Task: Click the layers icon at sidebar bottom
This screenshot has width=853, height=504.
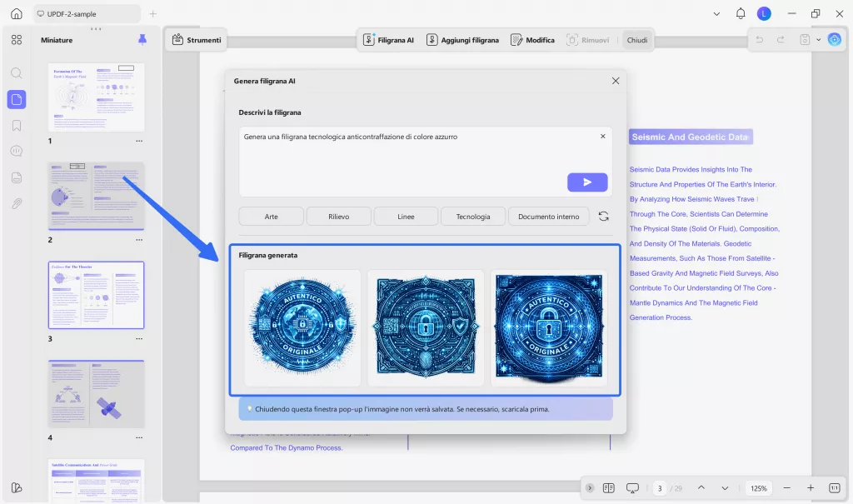Action: click(17, 487)
